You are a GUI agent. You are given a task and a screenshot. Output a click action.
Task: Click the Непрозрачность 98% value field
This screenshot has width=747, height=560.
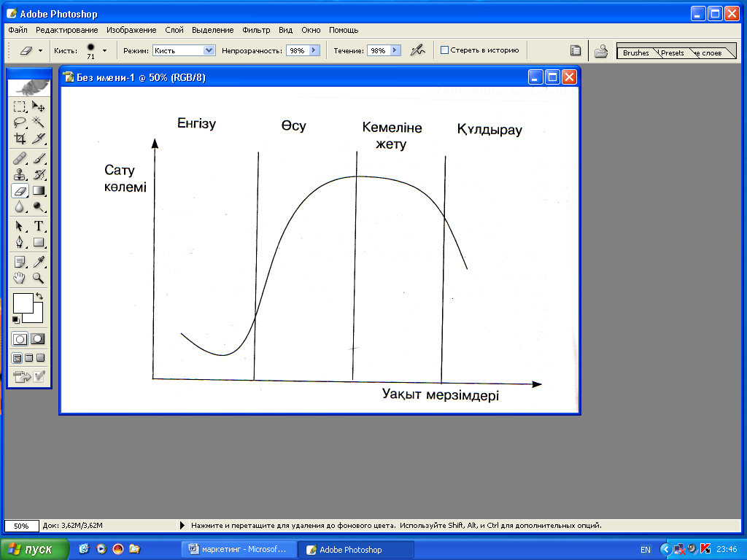coord(298,50)
